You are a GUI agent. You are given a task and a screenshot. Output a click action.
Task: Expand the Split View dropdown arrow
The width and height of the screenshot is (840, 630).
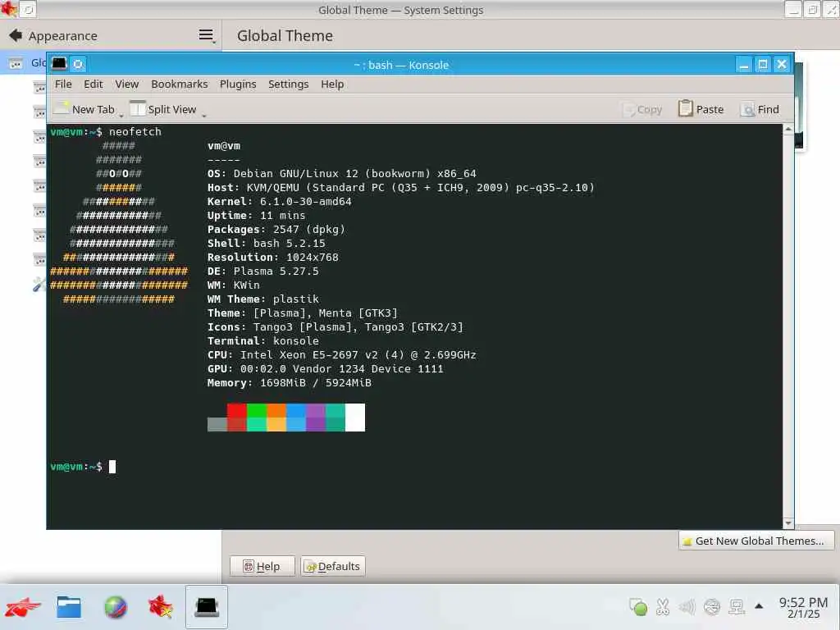(x=204, y=114)
